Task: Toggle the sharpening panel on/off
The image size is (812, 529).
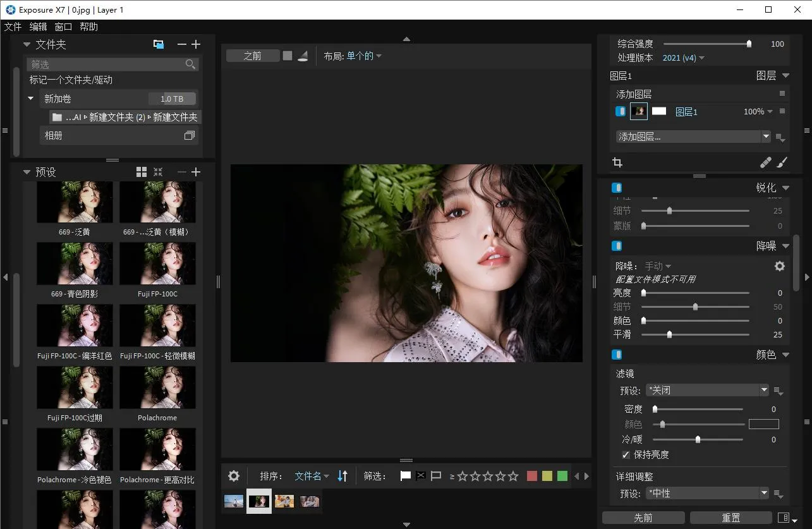Action: [x=617, y=188]
